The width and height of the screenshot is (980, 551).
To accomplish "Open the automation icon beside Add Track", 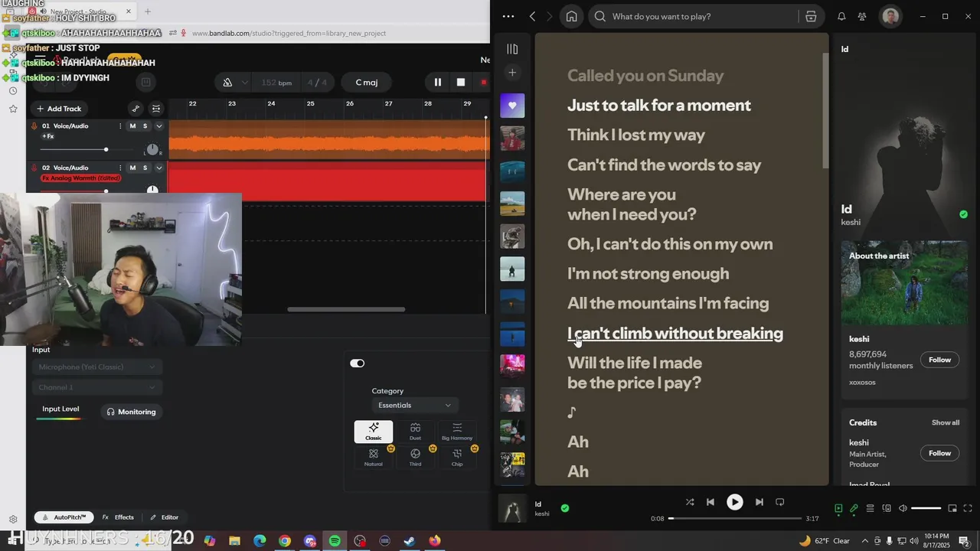I will pos(136,109).
